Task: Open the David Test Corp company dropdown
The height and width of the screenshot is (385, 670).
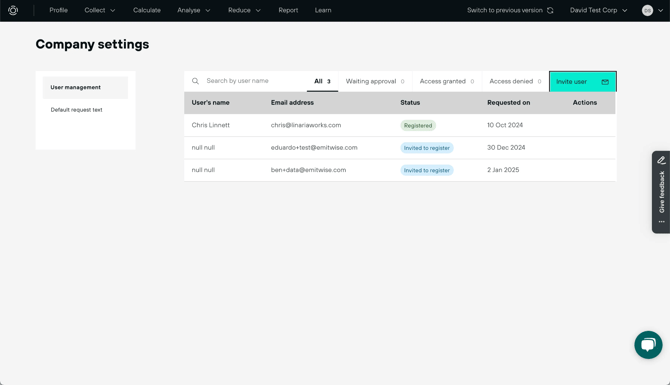Action: (598, 10)
